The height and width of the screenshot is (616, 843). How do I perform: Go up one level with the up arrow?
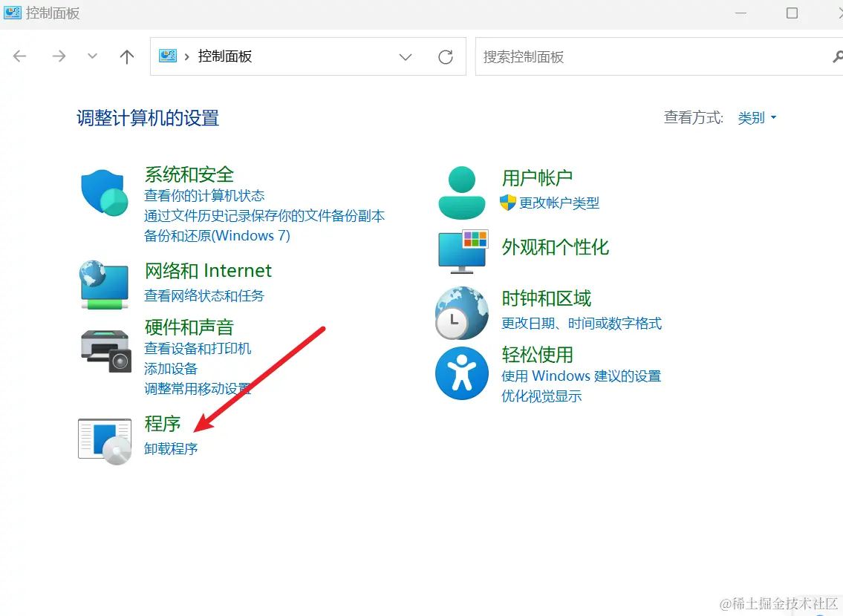point(127,56)
